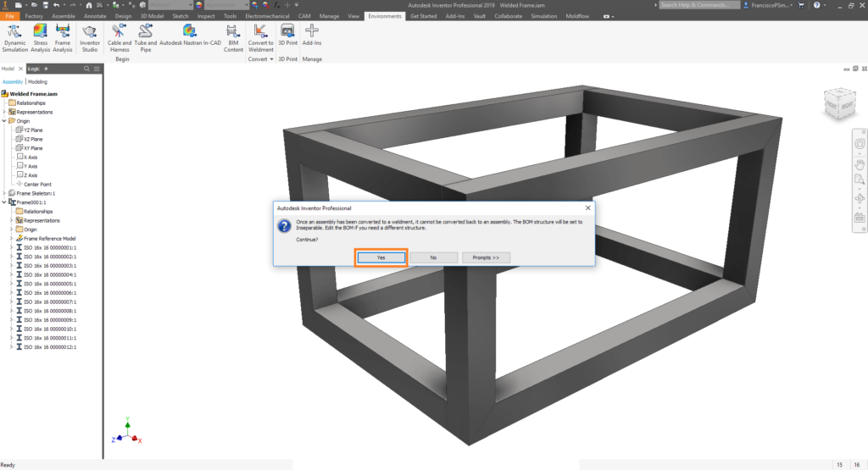The width and height of the screenshot is (868, 470).
Task: Collapse the Frame0001:1 node
Action: pos(4,202)
